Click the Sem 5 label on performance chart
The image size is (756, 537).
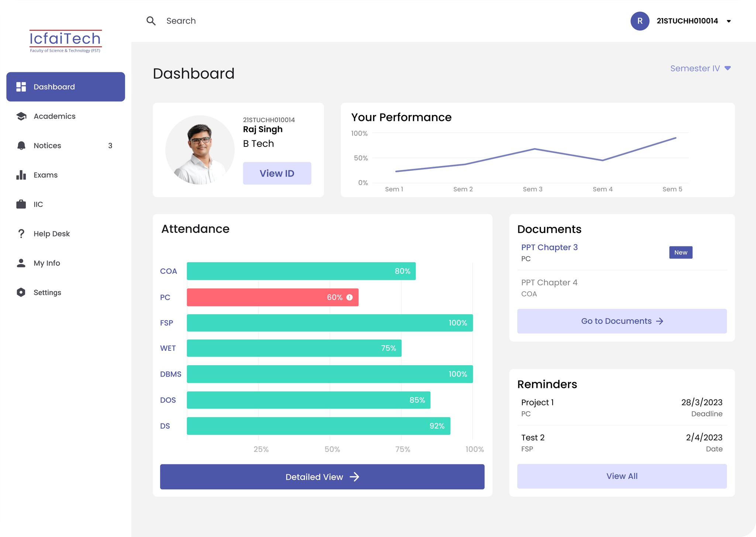pyautogui.click(x=672, y=189)
